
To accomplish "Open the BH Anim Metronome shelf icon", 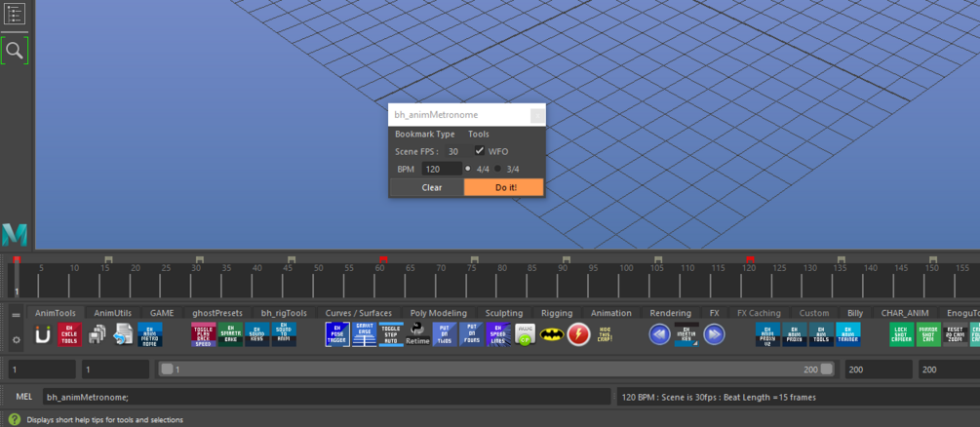I will tap(150, 334).
